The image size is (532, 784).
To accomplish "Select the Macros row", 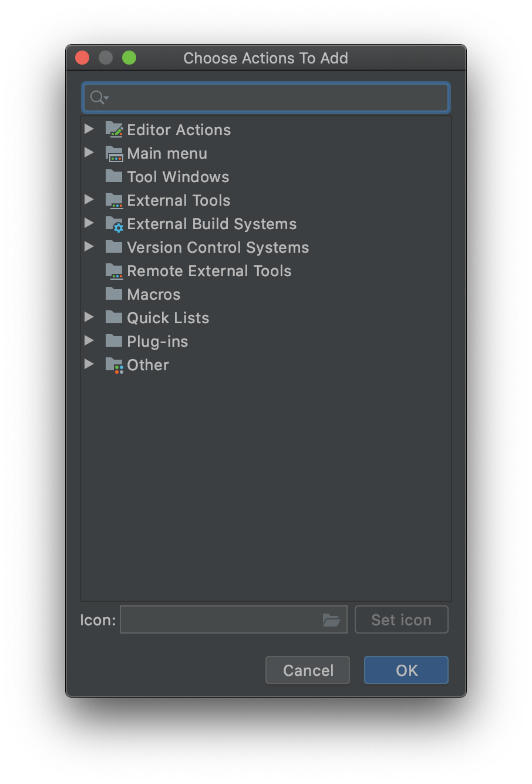I will click(x=266, y=294).
